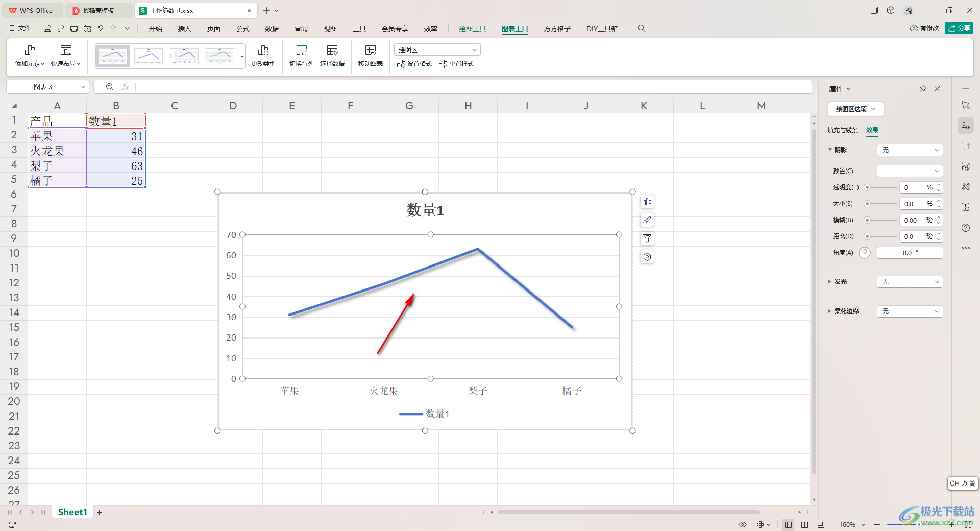Click the chart style brush floating button
The height and width of the screenshot is (531, 980).
(x=647, y=220)
